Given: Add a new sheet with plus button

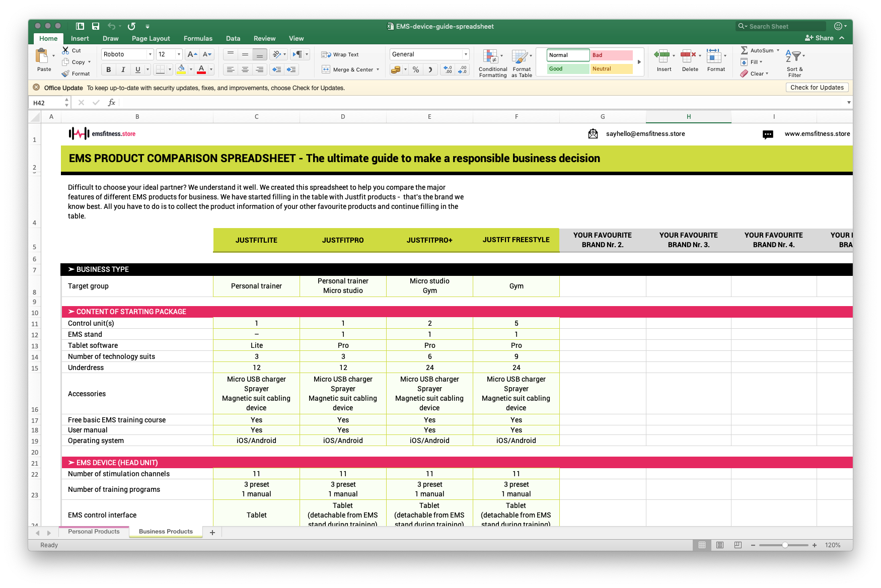Looking at the screenshot, I should tap(212, 532).
